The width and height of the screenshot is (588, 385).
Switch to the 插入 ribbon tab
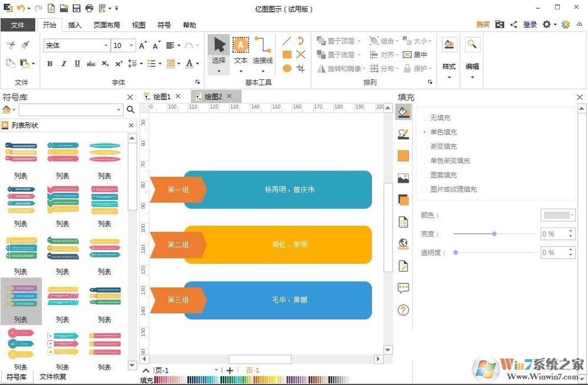[x=75, y=25]
